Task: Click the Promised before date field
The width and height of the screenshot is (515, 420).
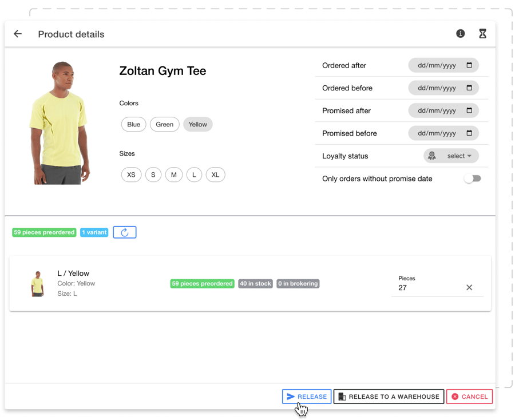Action: [x=443, y=133]
